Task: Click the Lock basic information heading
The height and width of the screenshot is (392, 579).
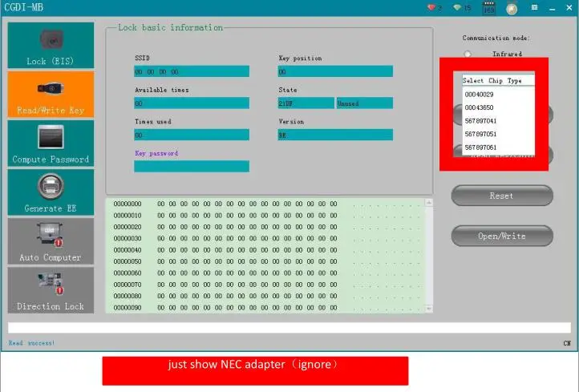Action: click(x=171, y=28)
